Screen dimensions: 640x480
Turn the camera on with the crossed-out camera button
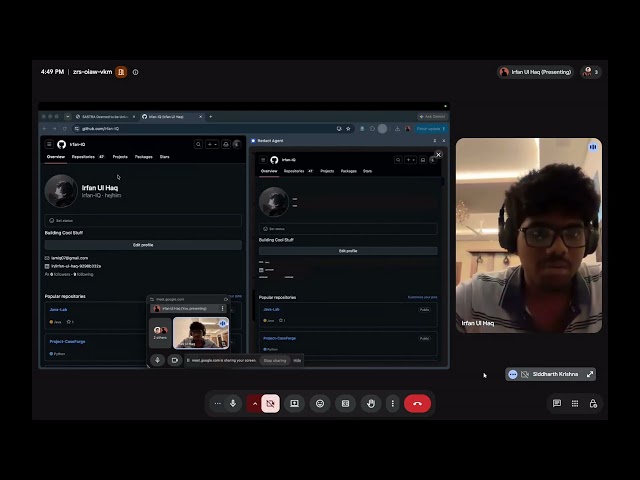click(x=270, y=403)
